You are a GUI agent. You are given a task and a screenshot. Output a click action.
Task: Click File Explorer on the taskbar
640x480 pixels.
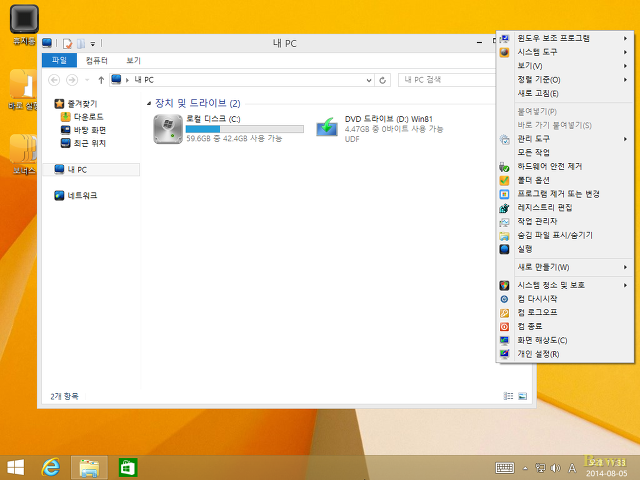pos(89,468)
